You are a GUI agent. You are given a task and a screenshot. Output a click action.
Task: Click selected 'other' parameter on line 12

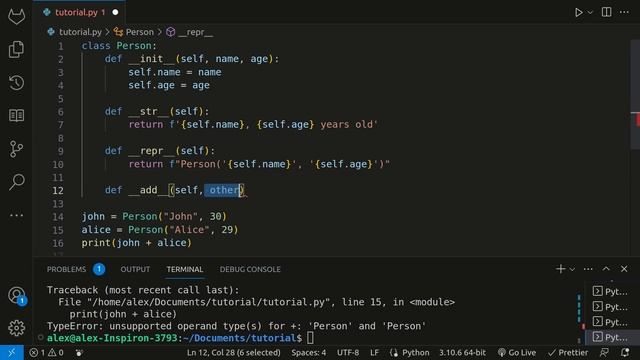pyautogui.click(x=224, y=190)
